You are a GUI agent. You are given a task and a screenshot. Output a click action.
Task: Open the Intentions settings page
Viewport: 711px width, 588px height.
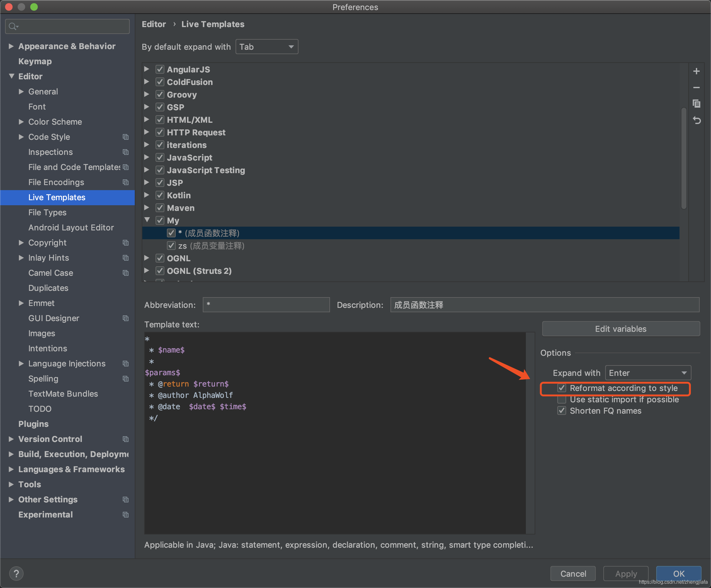pos(48,348)
